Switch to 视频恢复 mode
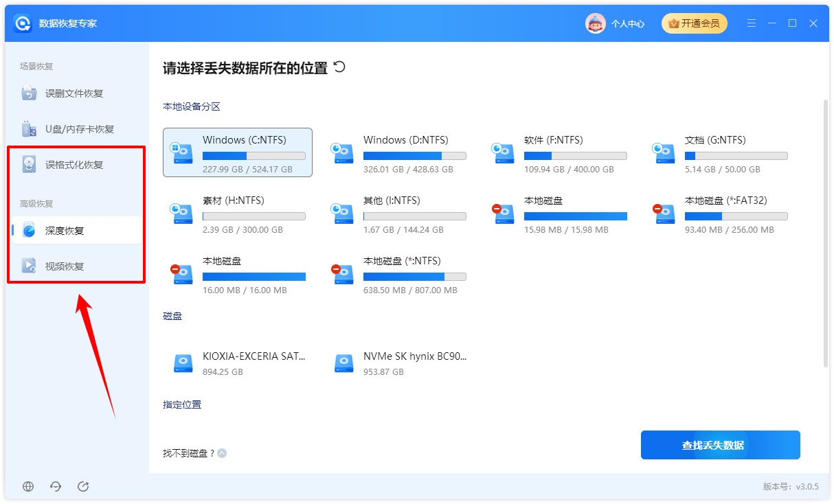This screenshot has width=834, height=504. click(77, 266)
